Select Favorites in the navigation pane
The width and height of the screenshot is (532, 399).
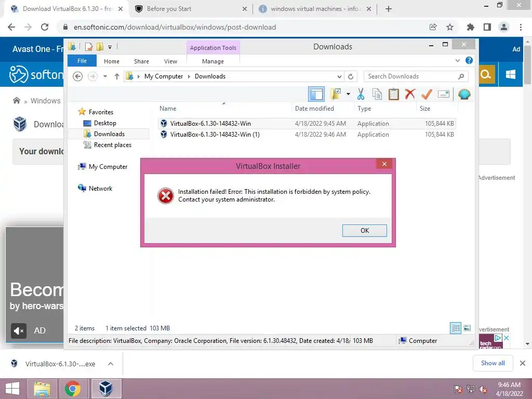[x=96, y=112]
